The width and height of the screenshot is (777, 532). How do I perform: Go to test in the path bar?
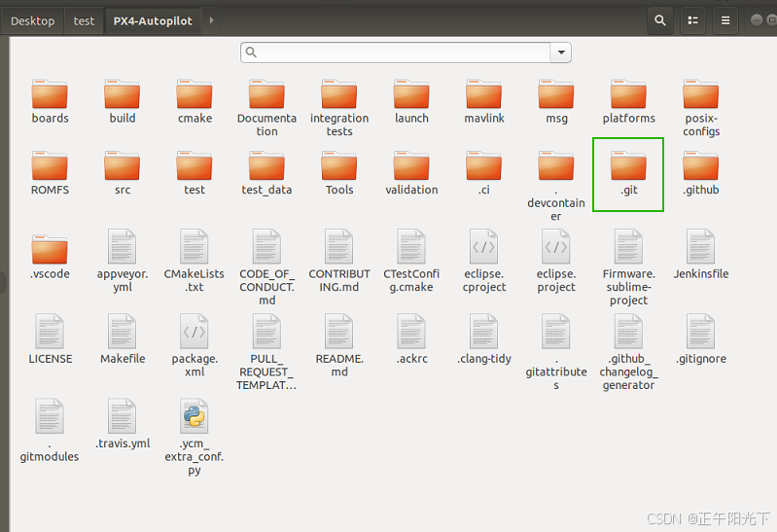pyautogui.click(x=84, y=20)
